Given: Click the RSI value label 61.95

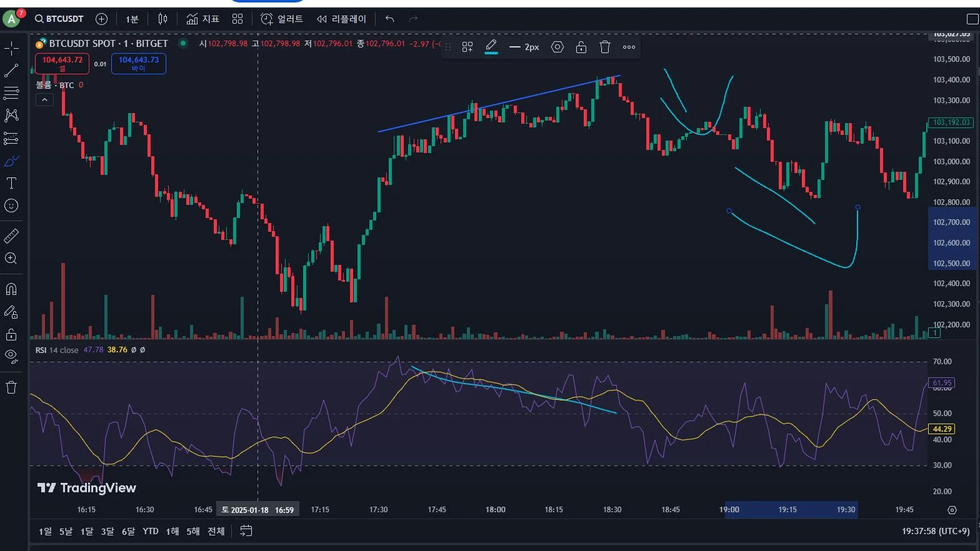Looking at the screenshot, I should [942, 383].
